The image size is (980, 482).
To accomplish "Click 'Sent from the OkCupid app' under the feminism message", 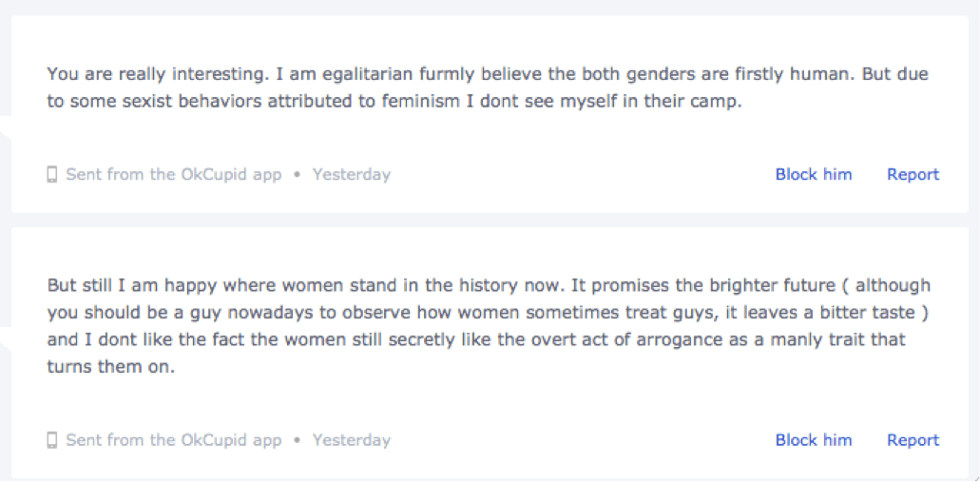I will coord(174,175).
